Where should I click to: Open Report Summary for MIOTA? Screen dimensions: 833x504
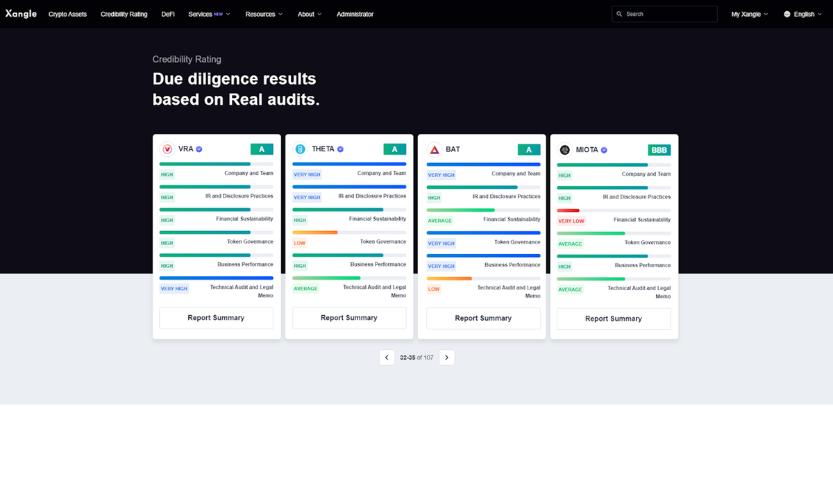coord(614,319)
